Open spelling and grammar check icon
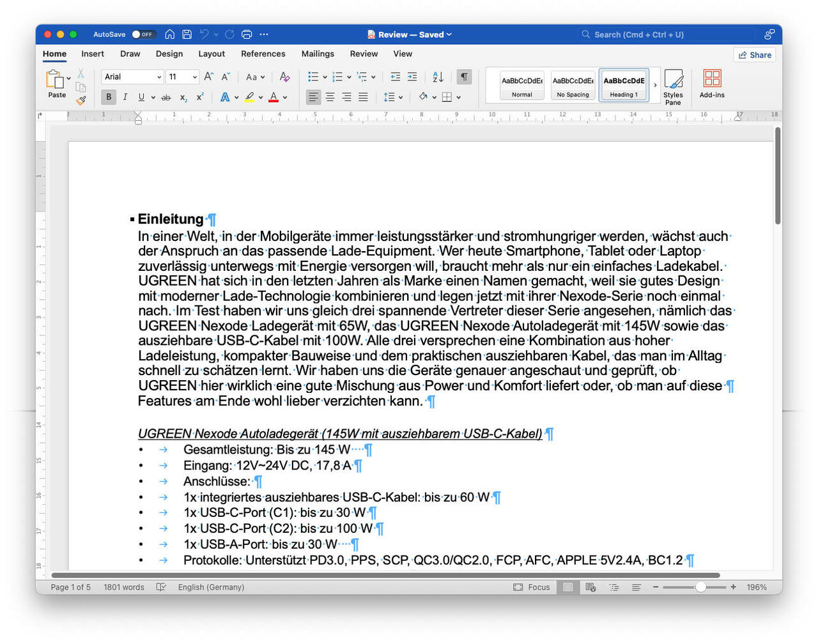The image size is (818, 644). coord(161,587)
